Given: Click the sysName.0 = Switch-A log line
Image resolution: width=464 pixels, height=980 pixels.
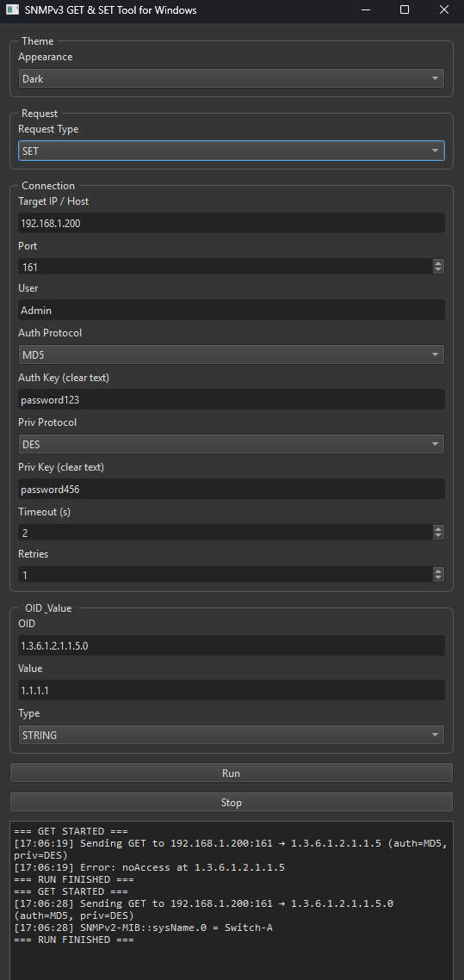Looking at the screenshot, I should click(x=143, y=928).
